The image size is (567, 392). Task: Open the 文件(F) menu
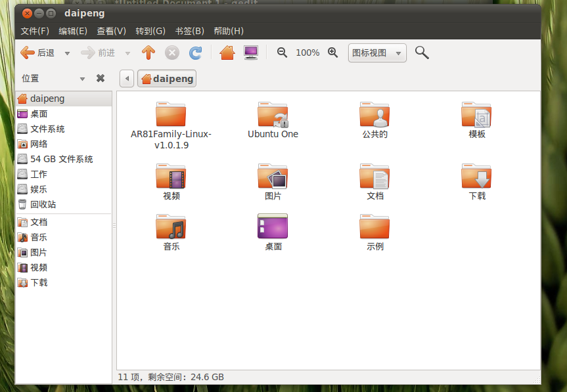click(x=35, y=31)
